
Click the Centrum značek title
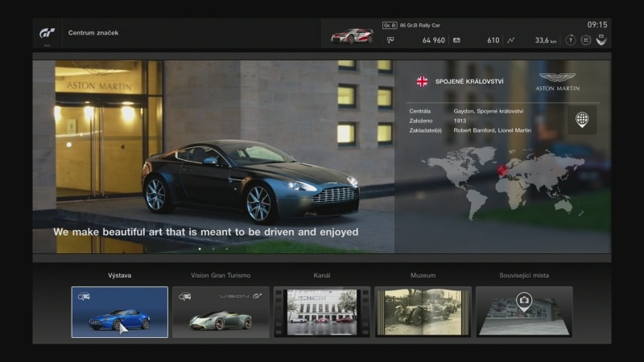click(93, 33)
